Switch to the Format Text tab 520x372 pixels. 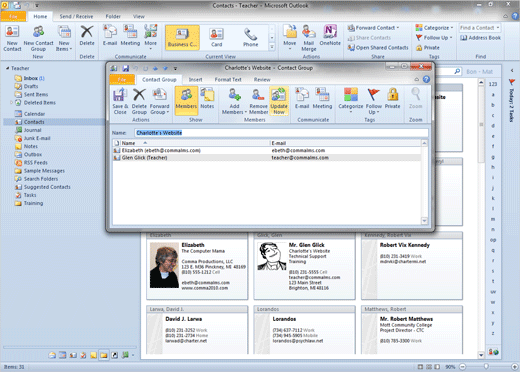point(228,80)
